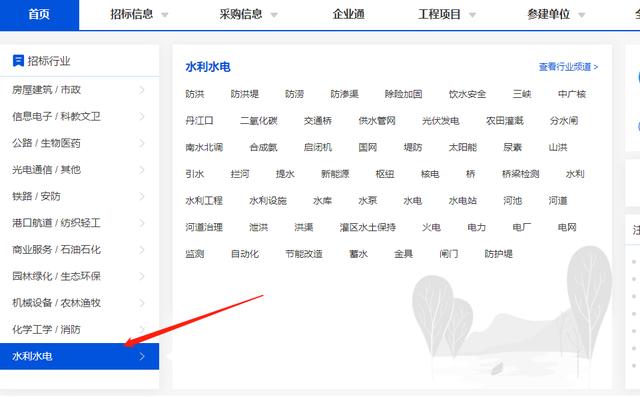Select 园林绿化 / 生态环保 category
The width and height of the screenshot is (640, 397).
[56, 276]
